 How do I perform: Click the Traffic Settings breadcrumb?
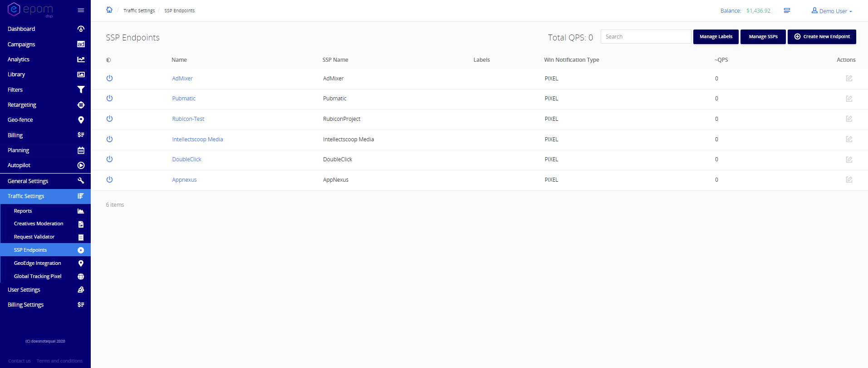139,10
